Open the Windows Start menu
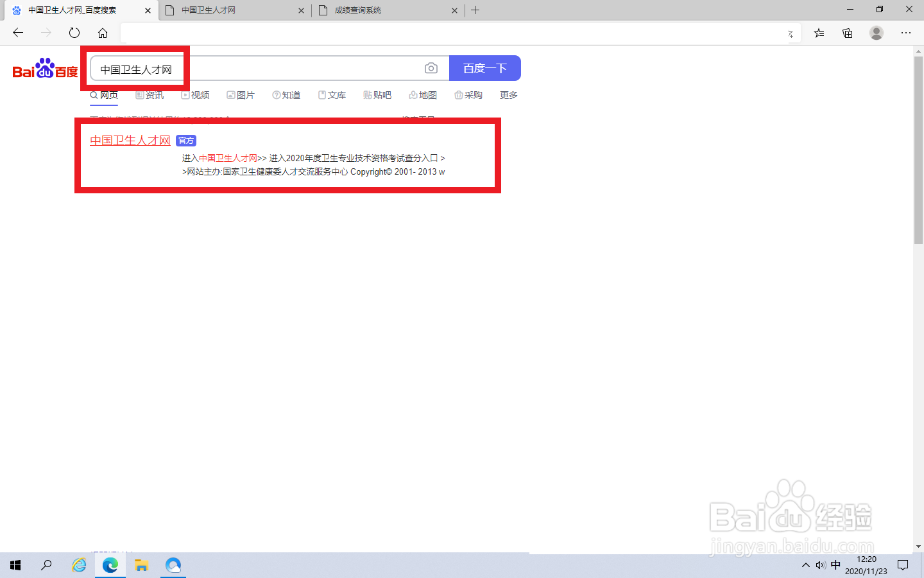Viewport: 924px width, 578px height. point(15,565)
